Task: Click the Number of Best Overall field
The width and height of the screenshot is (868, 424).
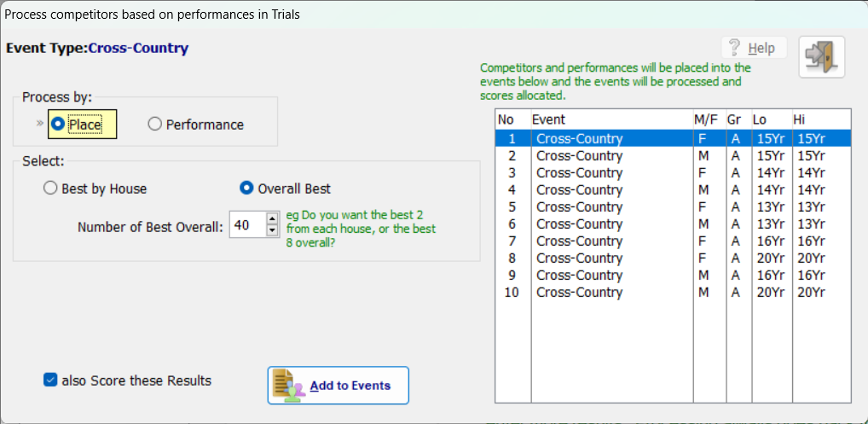Action: [248, 225]
